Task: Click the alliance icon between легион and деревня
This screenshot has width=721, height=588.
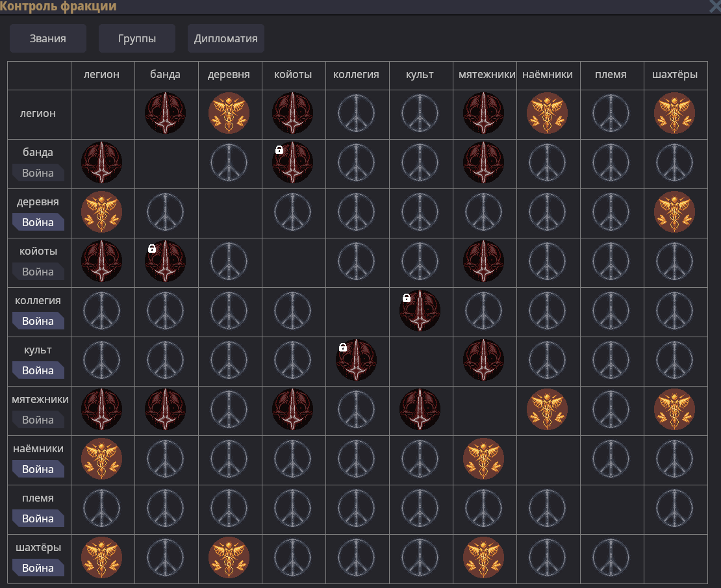Action: click(x=229, y=114)
